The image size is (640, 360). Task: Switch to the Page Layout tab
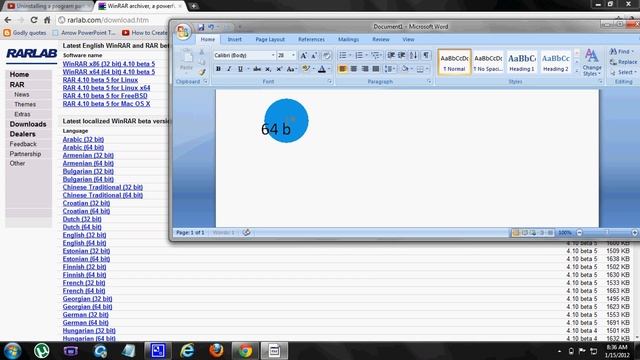pyautogui.click(x=270, y=40)
